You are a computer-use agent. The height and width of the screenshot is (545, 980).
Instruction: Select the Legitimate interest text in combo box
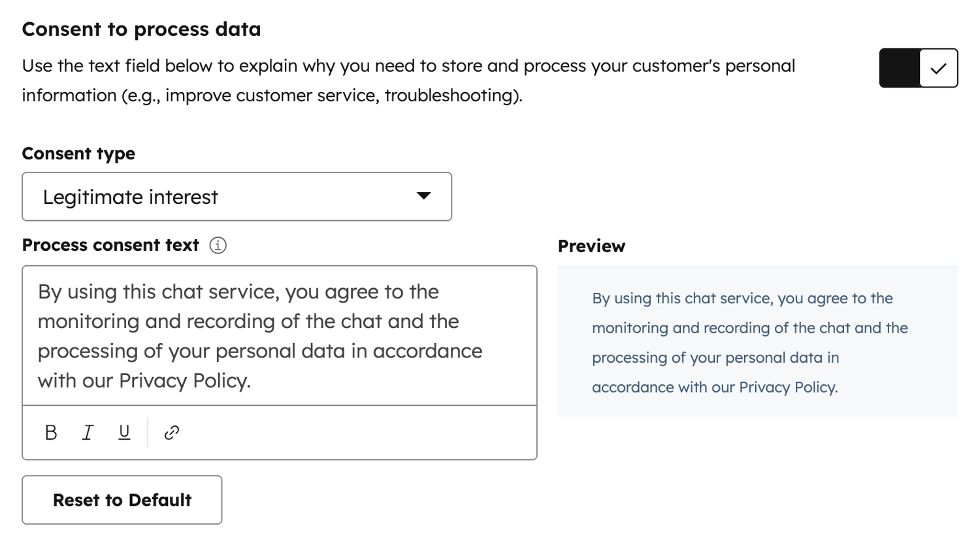(x=131, y=197)
